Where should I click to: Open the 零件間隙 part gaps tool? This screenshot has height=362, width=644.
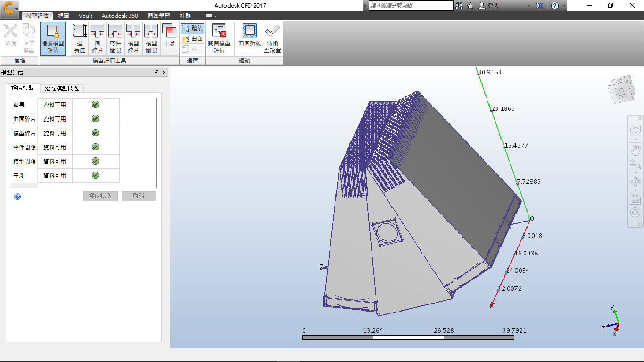click(116, 39)
